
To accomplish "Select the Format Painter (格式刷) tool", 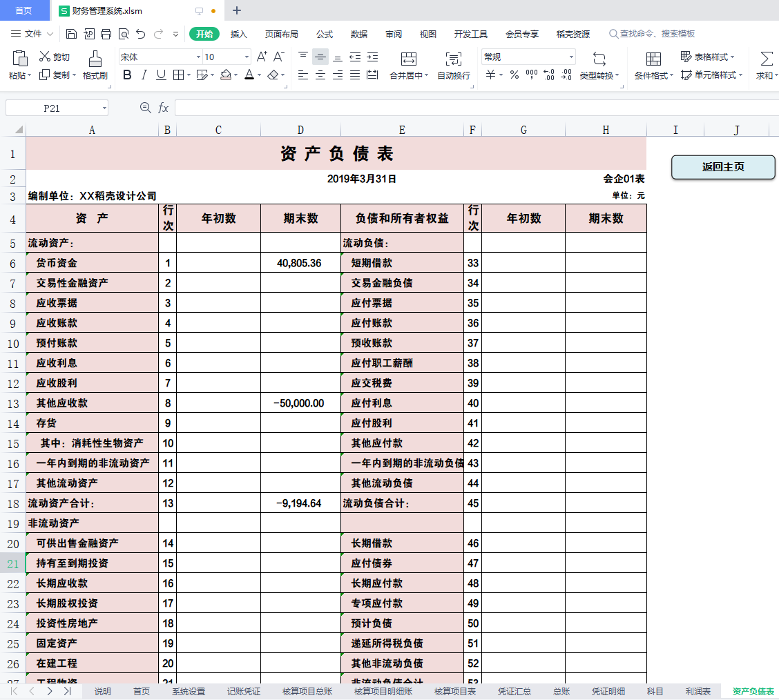I will click(x=95, y=66).
